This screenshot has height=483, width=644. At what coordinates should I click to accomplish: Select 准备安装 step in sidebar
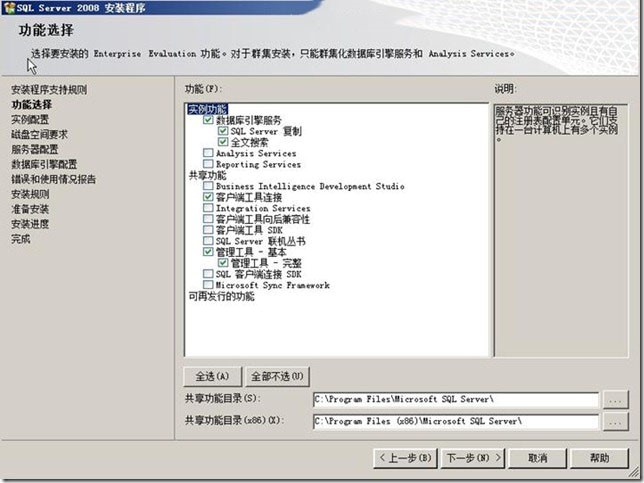point(30,209)
